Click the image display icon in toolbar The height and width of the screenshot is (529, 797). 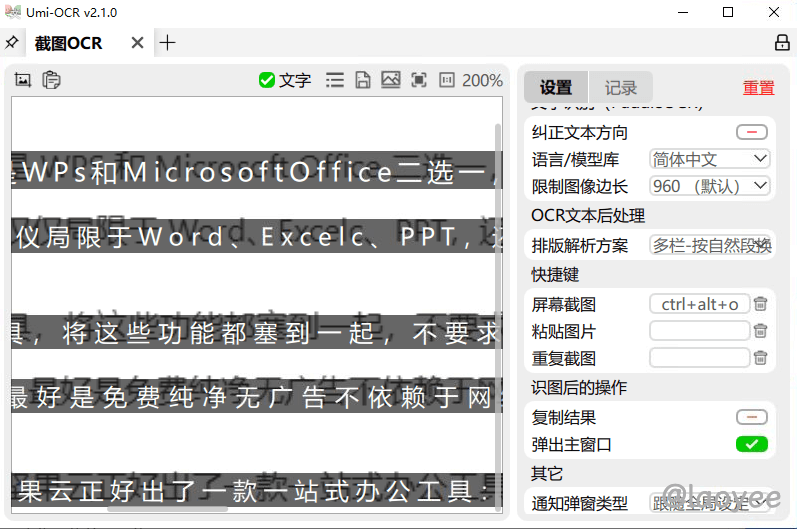pyautogui.click(x=391, y=80)
